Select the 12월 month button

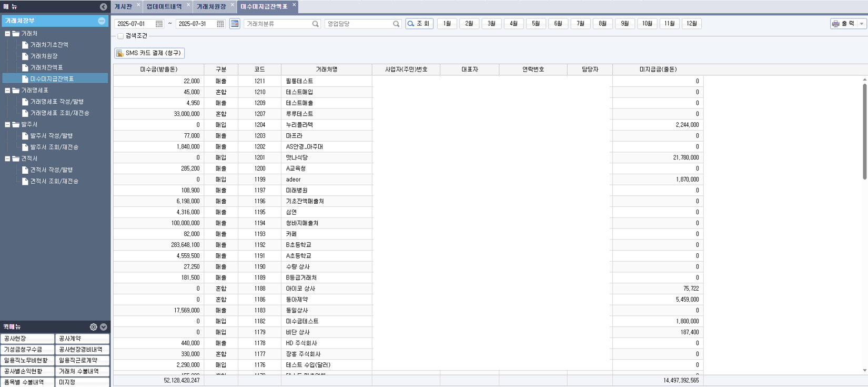[x=692, y=24]
